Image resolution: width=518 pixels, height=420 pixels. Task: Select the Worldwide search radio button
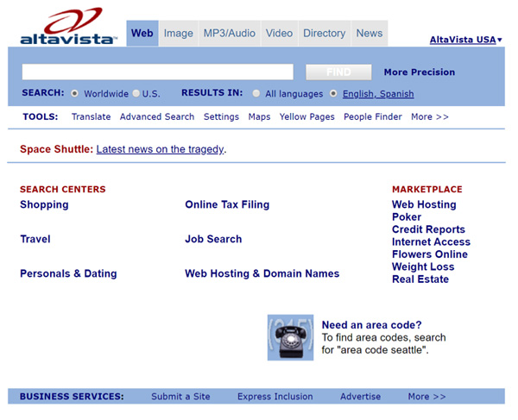coord(75,94)
